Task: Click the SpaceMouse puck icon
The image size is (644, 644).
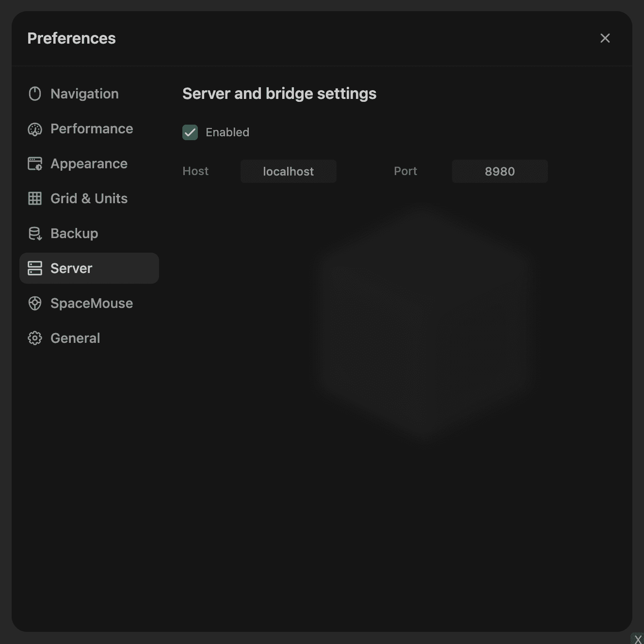Action: pyautogui.click(x=35, y=303)
